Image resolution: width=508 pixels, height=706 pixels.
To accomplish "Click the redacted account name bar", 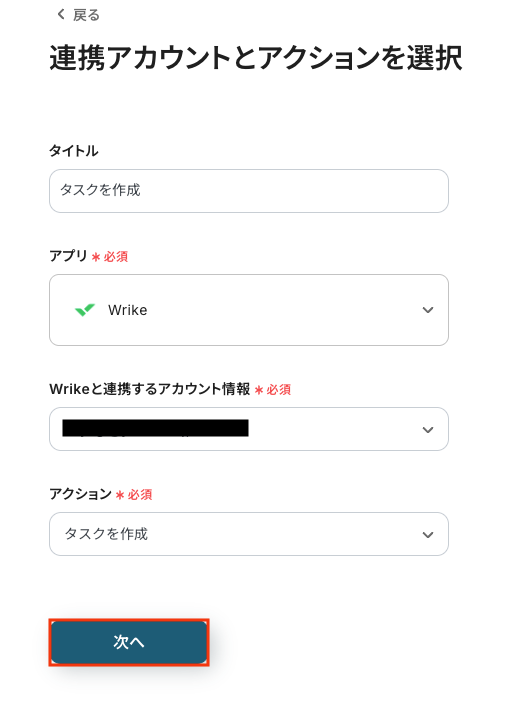I will coord(155,428).
